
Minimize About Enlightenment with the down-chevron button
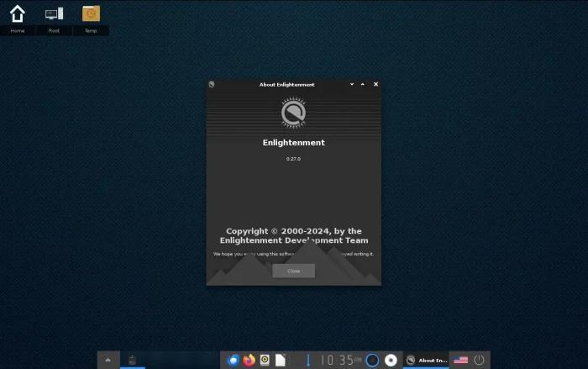point(352,84)
